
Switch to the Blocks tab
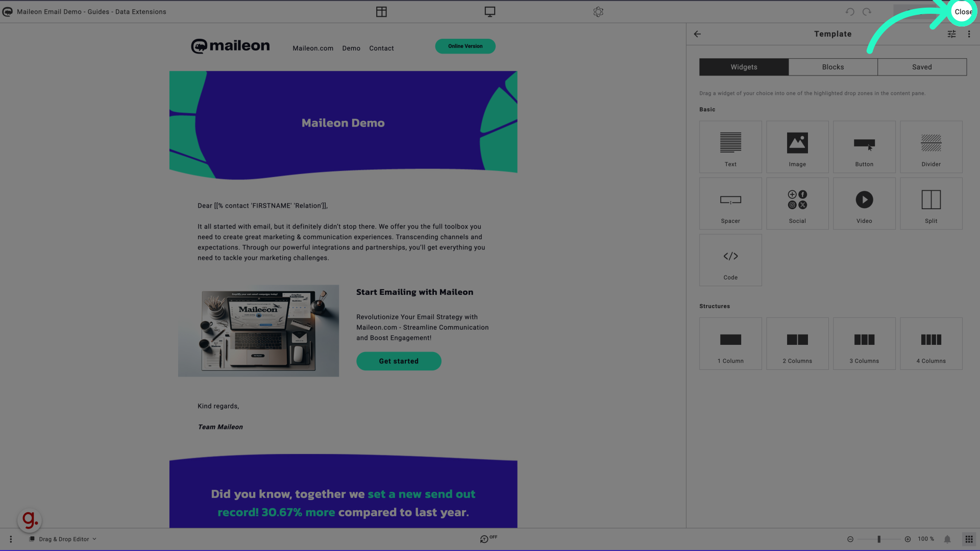(x=832, y=67)
